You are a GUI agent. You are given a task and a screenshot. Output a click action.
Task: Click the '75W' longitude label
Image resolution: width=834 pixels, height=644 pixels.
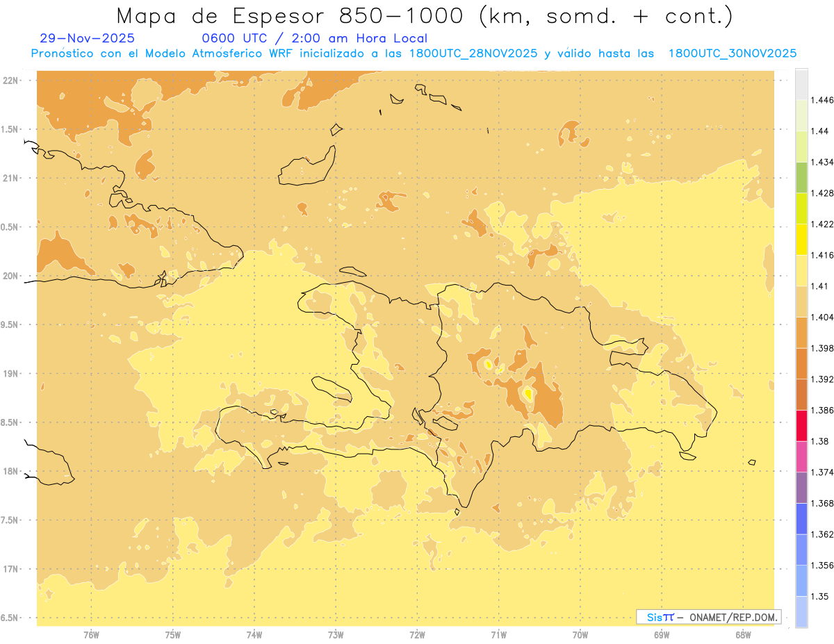tap(173, 635)
